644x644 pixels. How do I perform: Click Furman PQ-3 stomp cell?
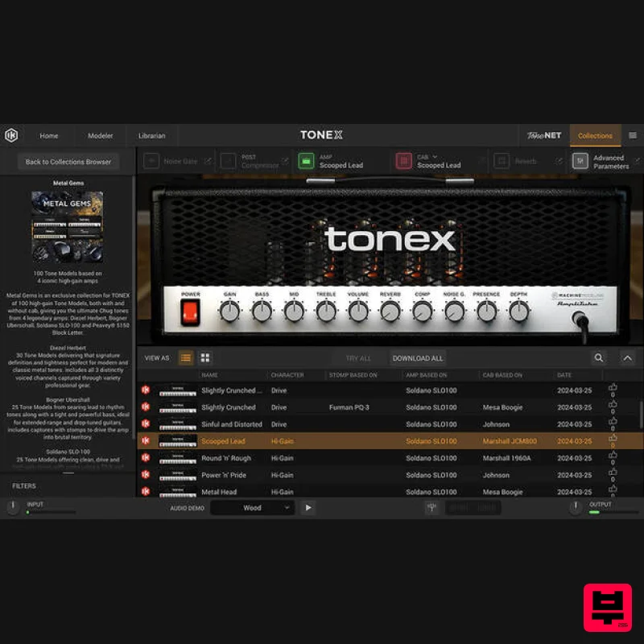pos(349,407)
